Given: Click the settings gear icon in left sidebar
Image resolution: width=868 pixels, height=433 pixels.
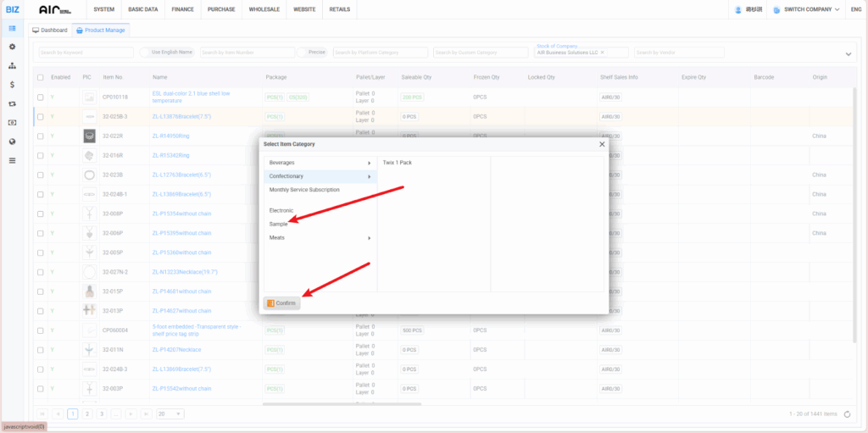Looking at the screenshot, I should click(12, 47).
